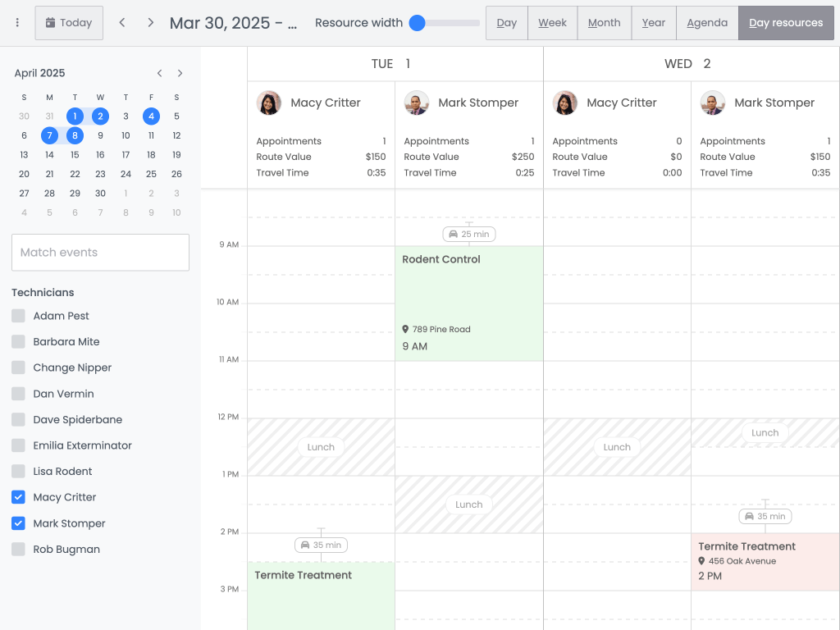This screenshot has height=630, width=840.
Task: Select April 23 in mini calendar
Action: [x=100, y=174]
